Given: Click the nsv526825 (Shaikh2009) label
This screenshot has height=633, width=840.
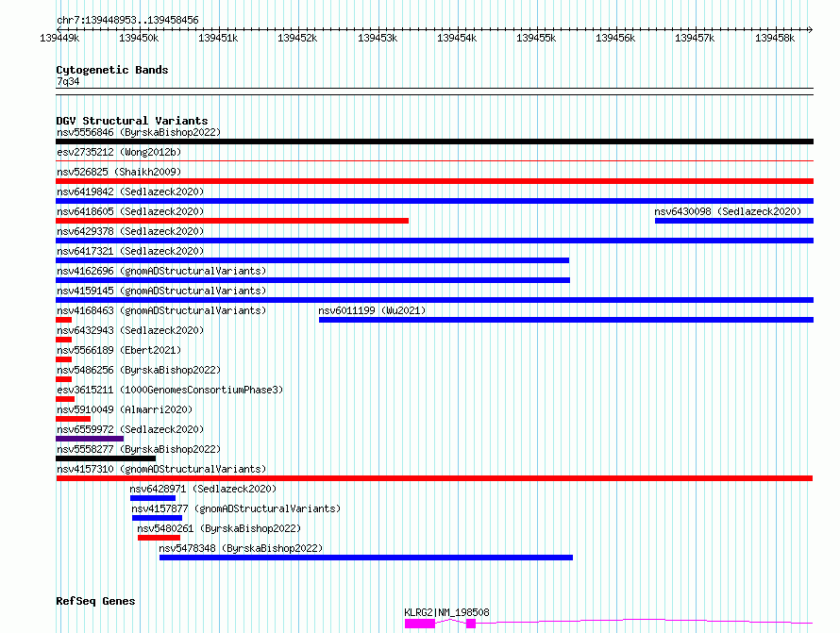Looking at the screenshot, I should point(119,172).
